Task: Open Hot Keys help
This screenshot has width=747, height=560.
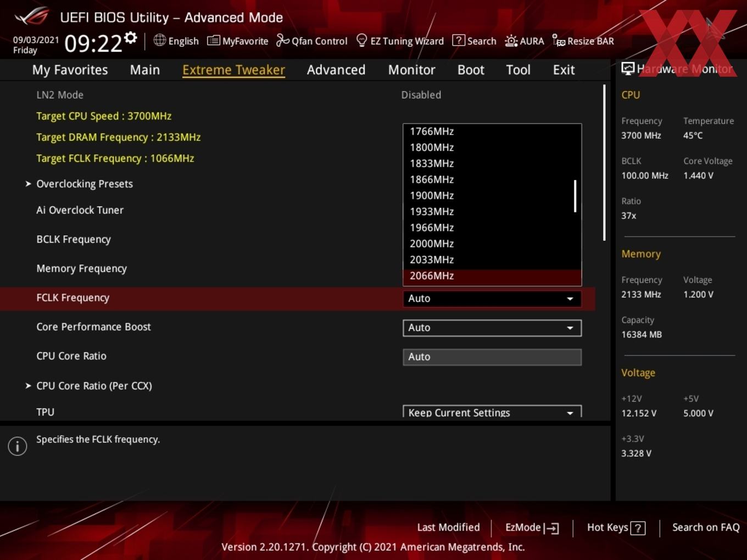Action: coord(616,528)
